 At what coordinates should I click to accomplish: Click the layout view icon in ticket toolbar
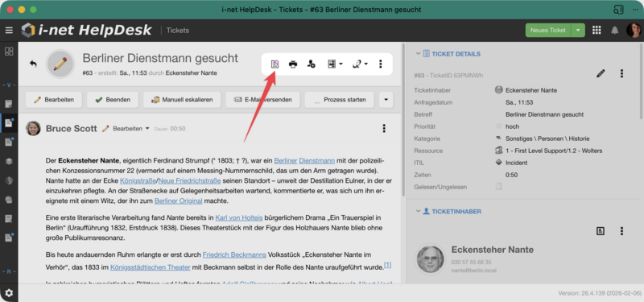coord(332,64)
